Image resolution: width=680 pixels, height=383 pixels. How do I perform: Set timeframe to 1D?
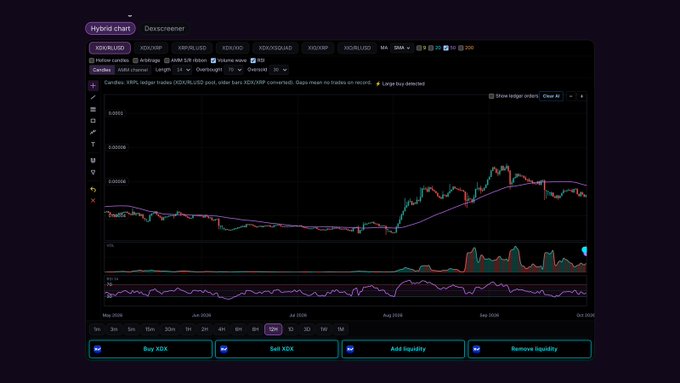pos(291,329)
